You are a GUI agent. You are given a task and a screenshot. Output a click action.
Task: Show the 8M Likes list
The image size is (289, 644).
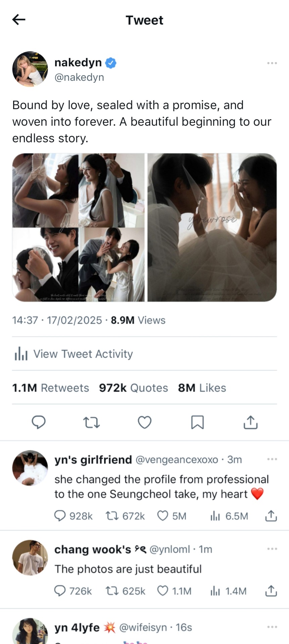click(202, 388)
